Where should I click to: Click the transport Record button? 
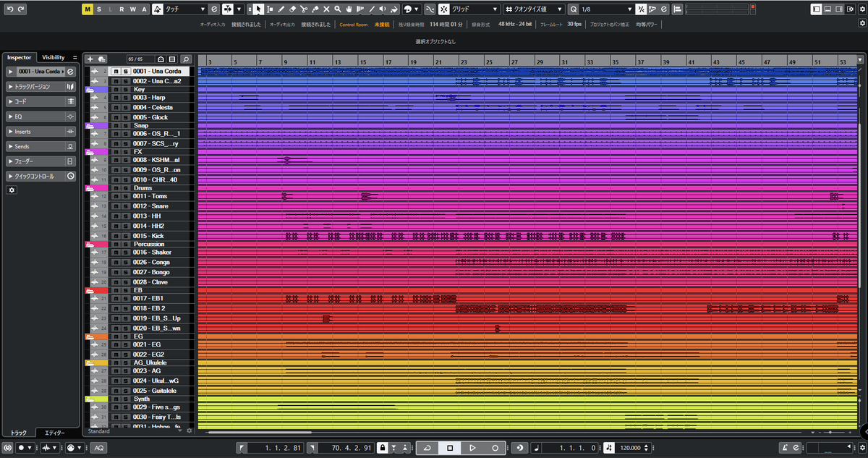pyautogui.click(x=495, y=448)
